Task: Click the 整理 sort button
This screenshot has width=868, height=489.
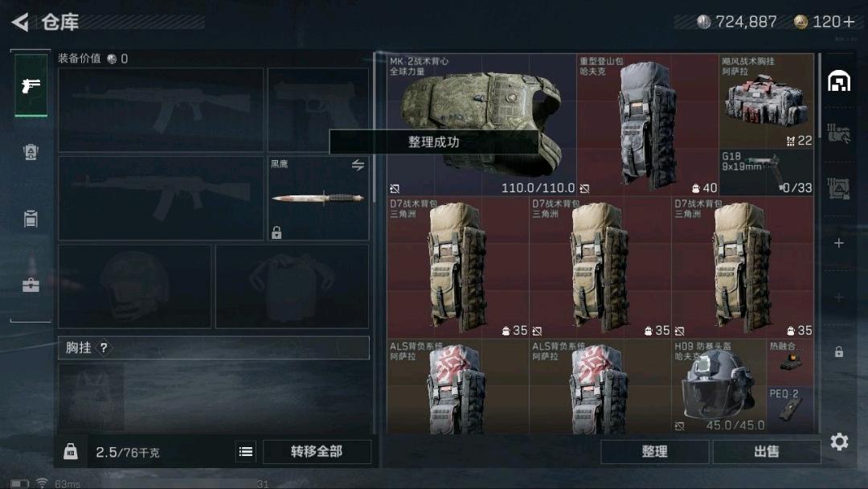Action: 654,451
